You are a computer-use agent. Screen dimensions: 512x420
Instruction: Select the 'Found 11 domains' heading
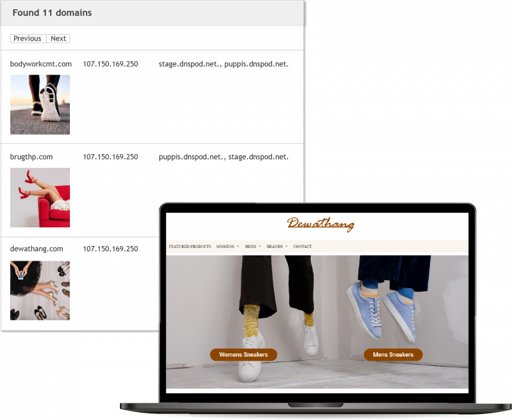(52, 13)
